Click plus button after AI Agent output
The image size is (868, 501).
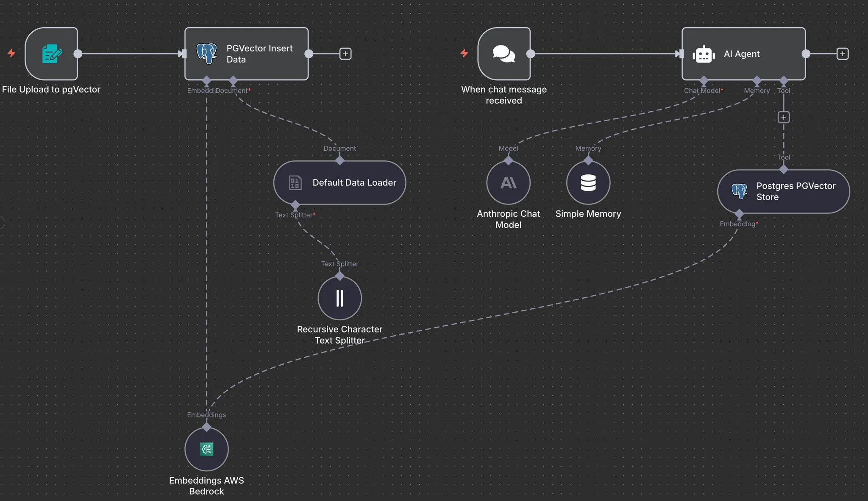[842, 54]
